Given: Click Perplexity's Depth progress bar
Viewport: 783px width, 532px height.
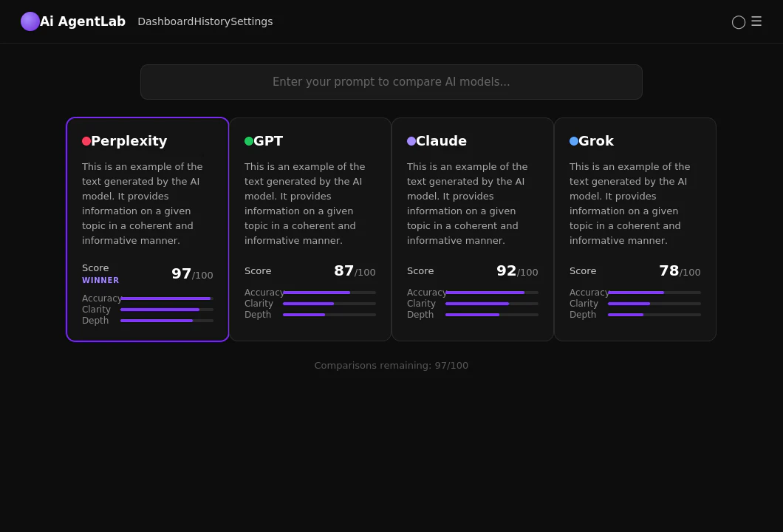Looking at the screenshot, I should pyautogui.click(x=167, y=321).
